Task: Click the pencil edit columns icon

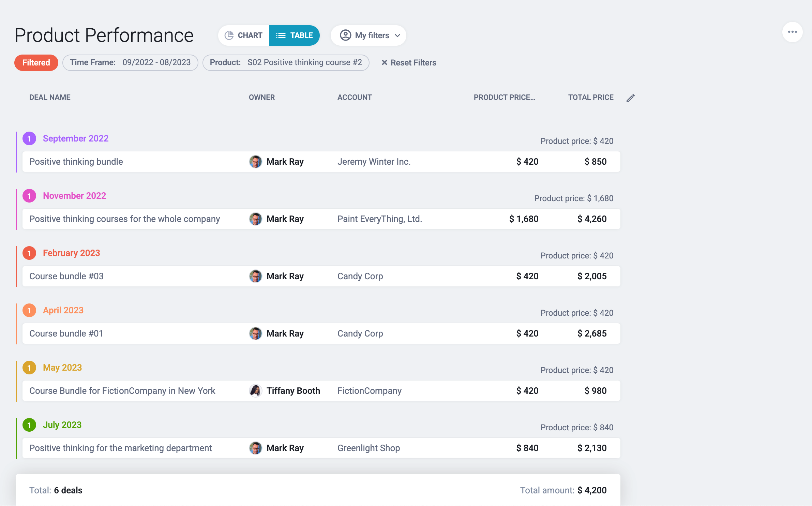Action: (631, 98)
